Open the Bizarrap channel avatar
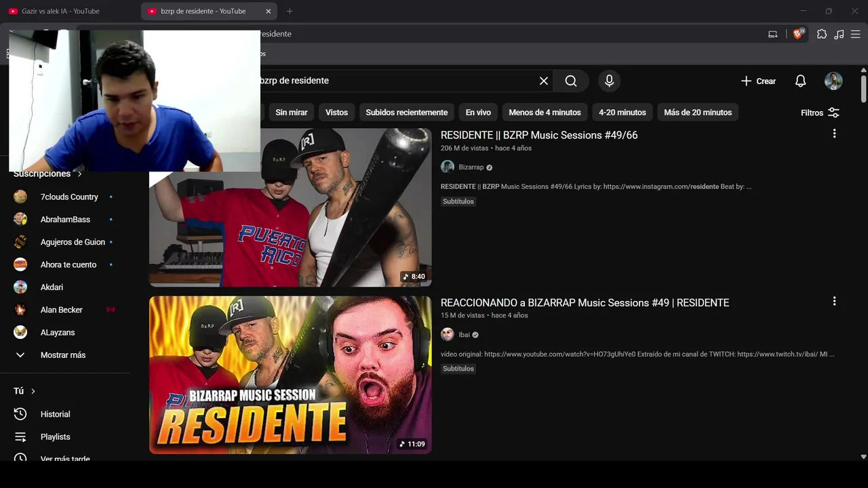The width and height of the screenshot is (868, 488). (448, 167)
